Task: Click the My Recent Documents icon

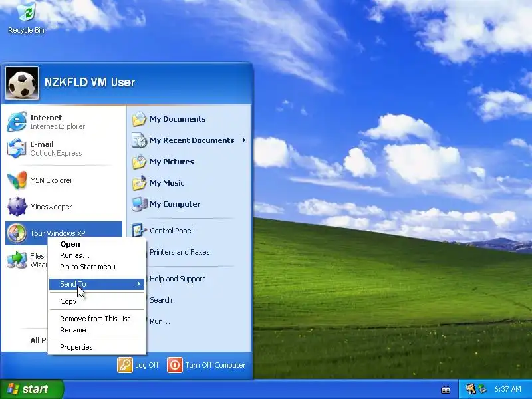Action: [x=139, y=140]
